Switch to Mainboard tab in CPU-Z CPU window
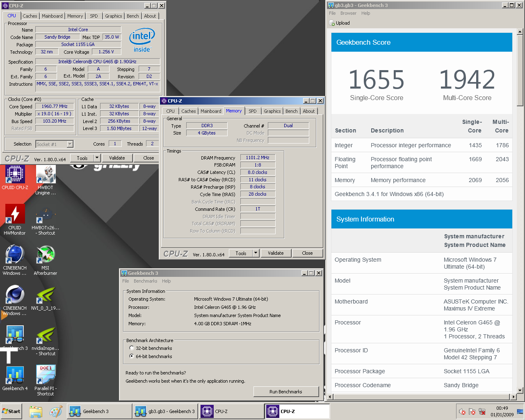This screenshot has height=420, width=525. coord(52,16)
